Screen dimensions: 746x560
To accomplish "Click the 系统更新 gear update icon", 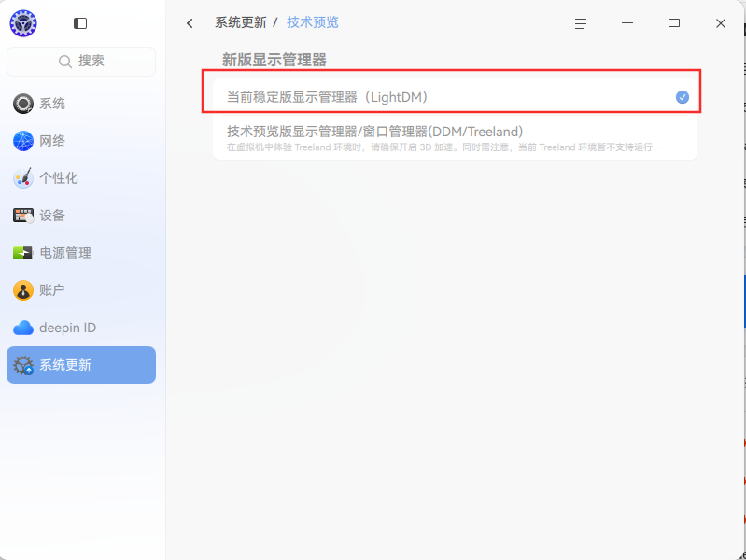I will [x=22, y=365].
